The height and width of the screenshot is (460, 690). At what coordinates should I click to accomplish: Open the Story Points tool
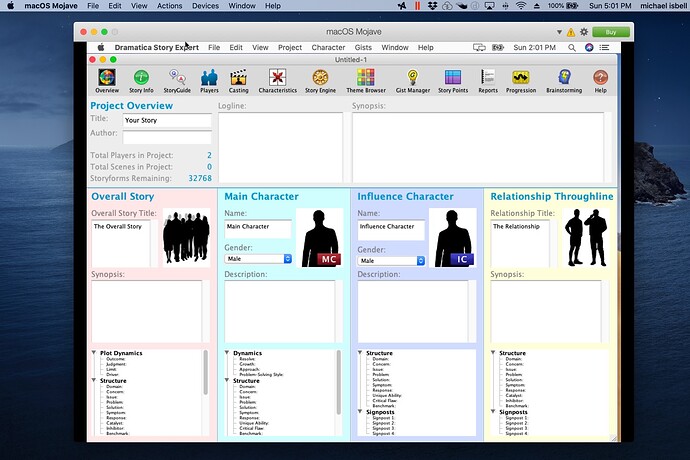coord(453,81)
